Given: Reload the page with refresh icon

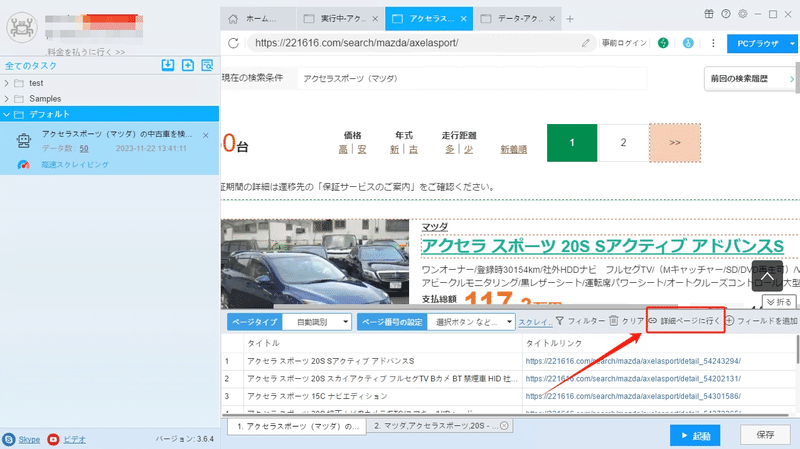Looking at the screenshot, I should (x=233, y=43).
